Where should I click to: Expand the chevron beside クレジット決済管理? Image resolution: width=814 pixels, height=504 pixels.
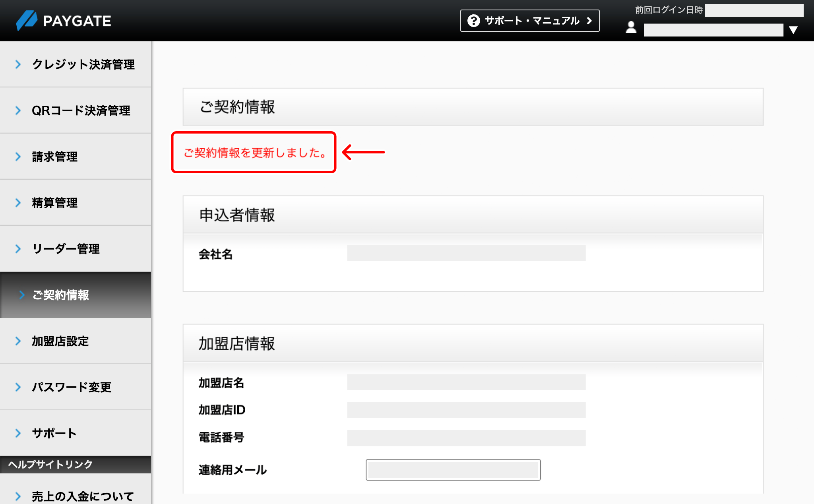tap(18, 64)
